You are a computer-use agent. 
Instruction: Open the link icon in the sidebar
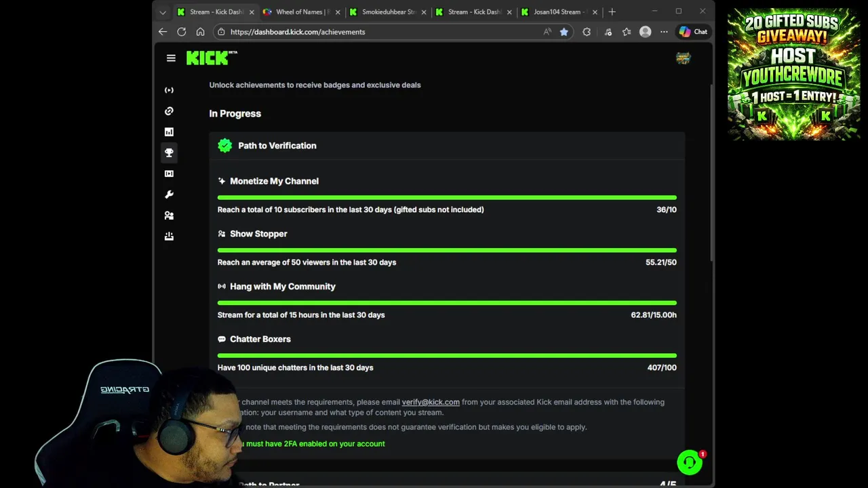(x=169, y=111)
